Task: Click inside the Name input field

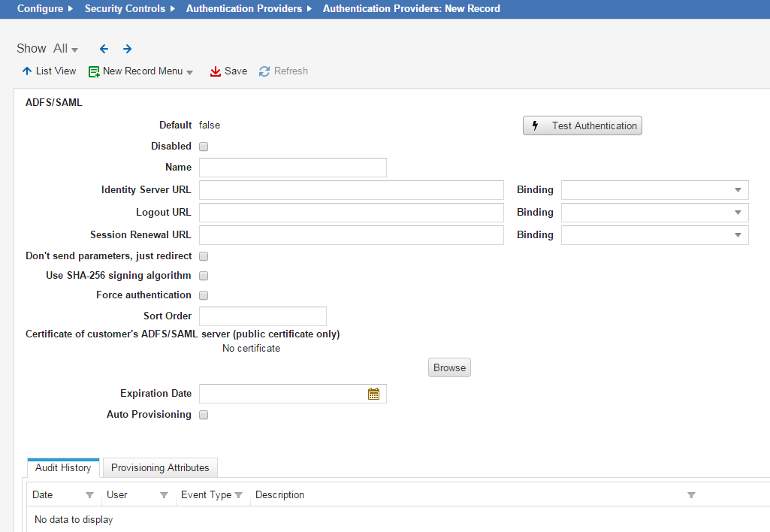Action: (292, 167)
